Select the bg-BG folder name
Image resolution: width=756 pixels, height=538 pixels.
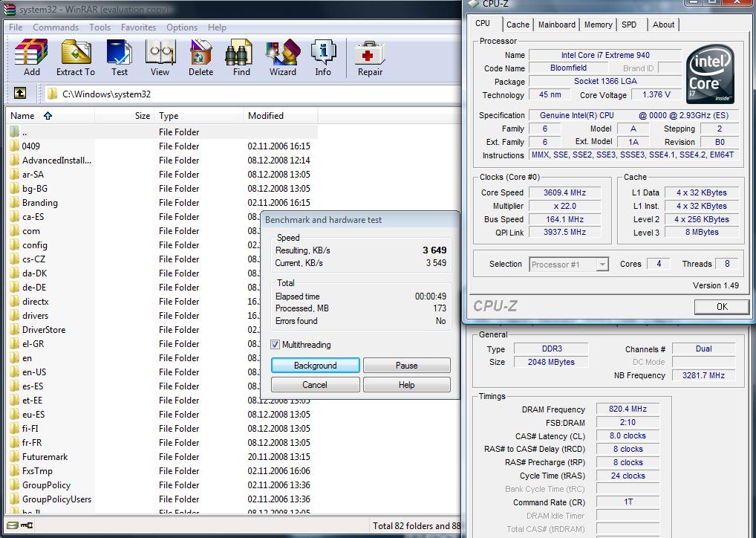pos(35,189)
